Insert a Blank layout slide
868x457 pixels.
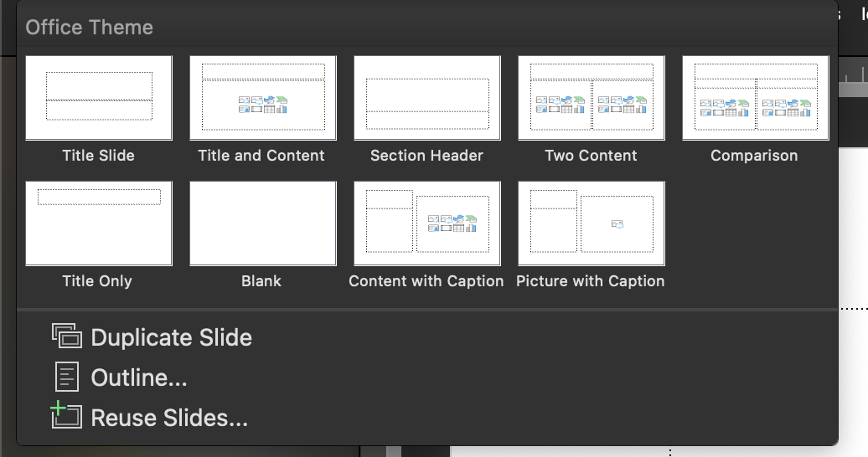[263, 223]
